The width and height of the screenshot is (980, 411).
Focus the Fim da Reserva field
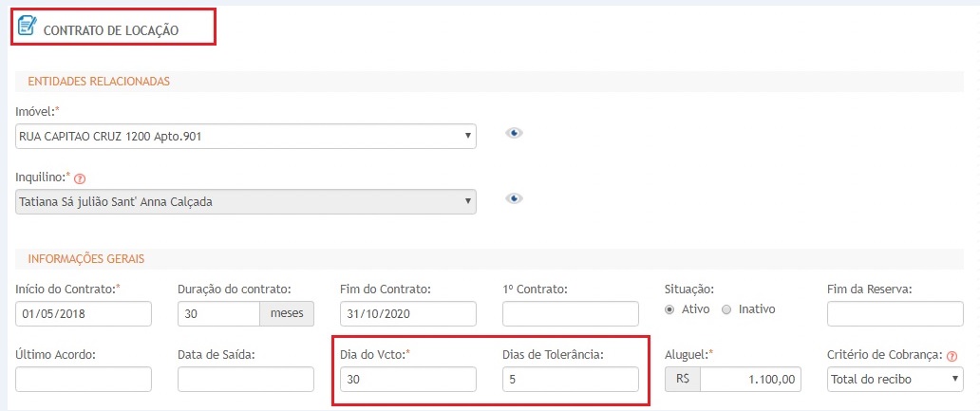[895, 314]
